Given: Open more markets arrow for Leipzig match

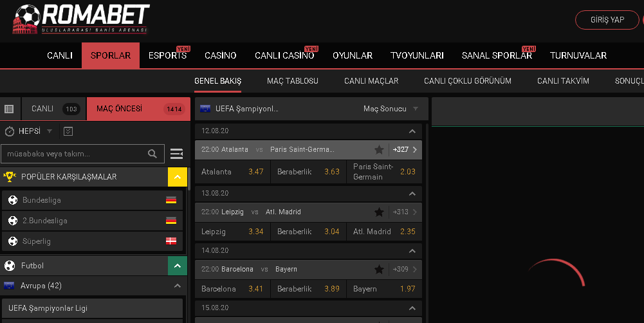Looking at the screenshot, I should click(415, 212).
